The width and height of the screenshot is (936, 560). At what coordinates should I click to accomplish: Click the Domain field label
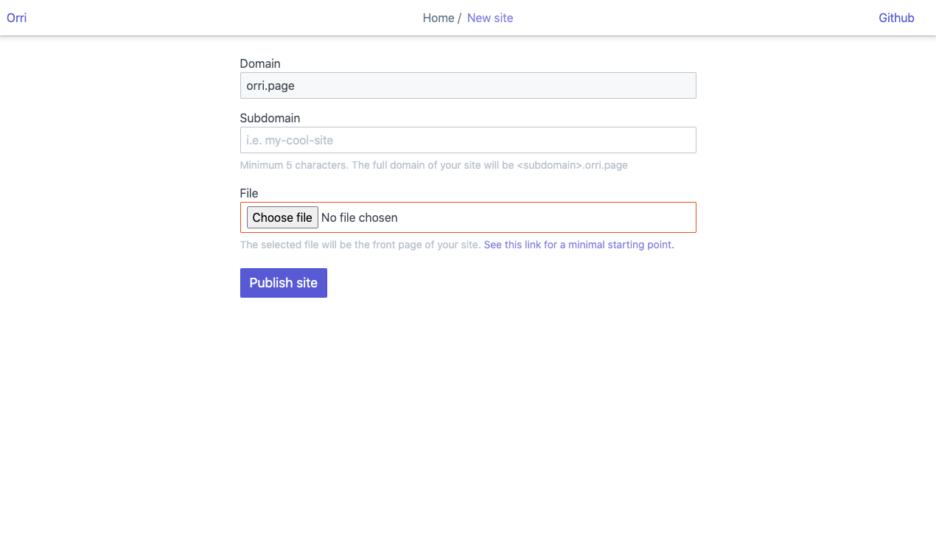click(260, 63)
